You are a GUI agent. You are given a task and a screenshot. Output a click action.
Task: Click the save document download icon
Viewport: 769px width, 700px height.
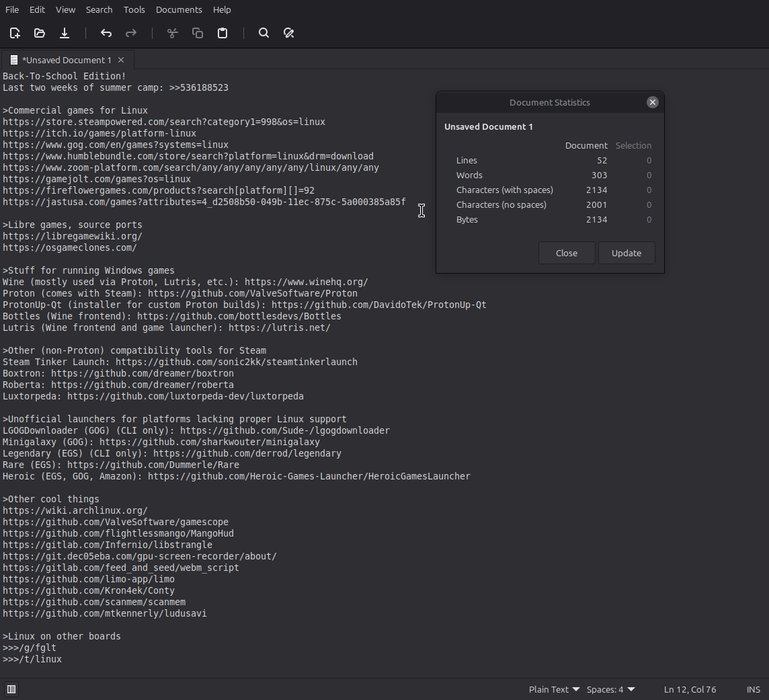pos(65,33)
